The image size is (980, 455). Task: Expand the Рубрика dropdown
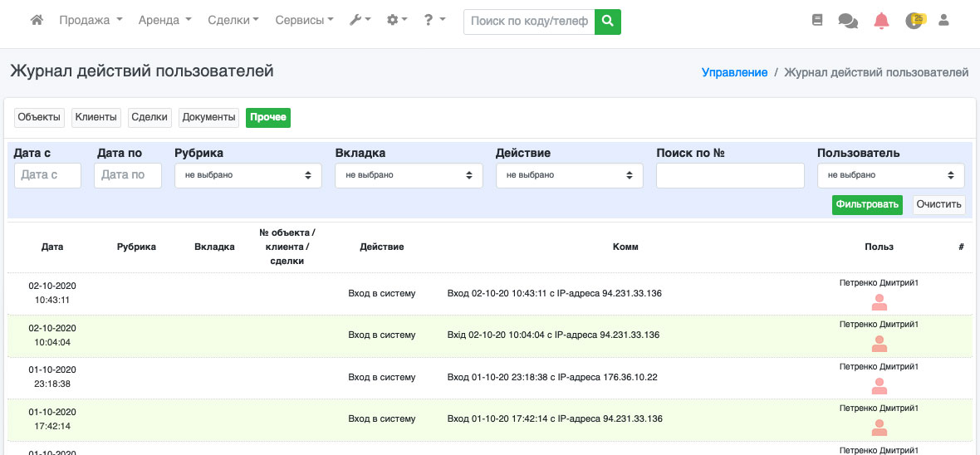click(x=247, y=175)
